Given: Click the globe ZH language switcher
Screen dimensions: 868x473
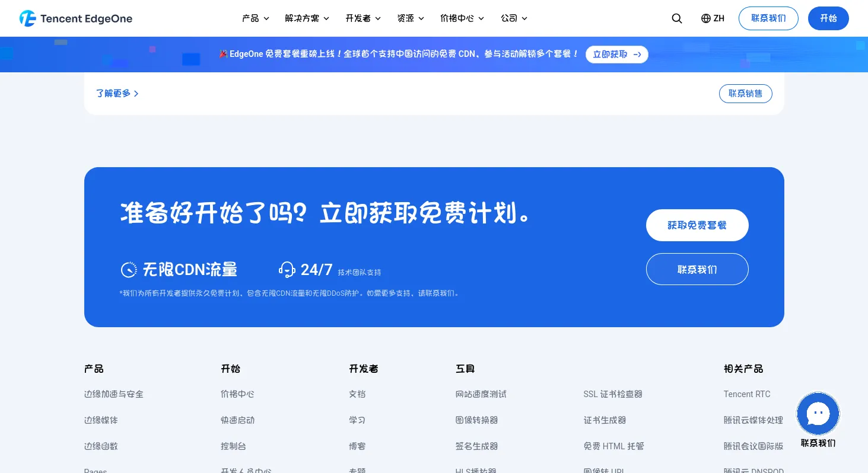Looking at the screenshot, I should [713, 18].
